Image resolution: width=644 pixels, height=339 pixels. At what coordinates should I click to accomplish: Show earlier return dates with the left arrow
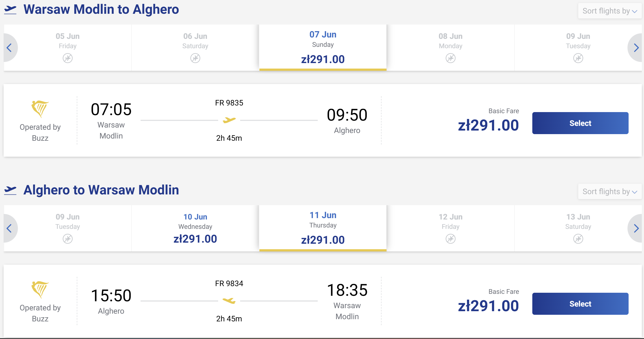(10, 228)
